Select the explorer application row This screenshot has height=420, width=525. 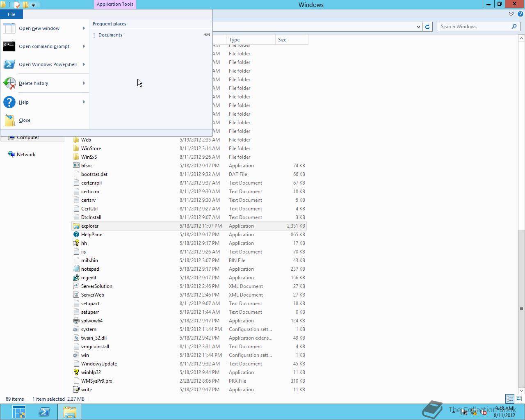(x=189, y=226)
